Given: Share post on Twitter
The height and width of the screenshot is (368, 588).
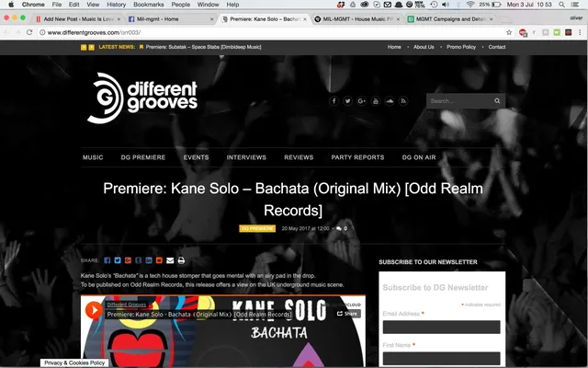Looking at the screenshot, I should click(x=118, y=260).
